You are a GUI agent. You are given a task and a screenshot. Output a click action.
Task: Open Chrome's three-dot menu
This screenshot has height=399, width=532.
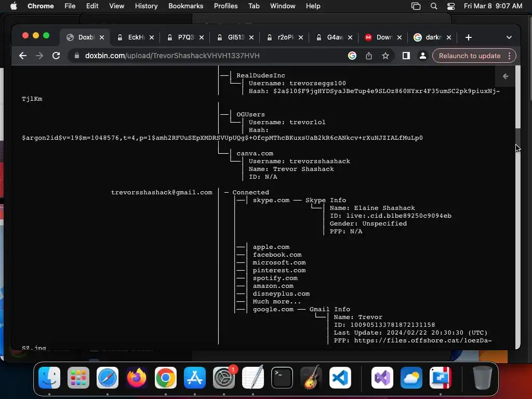[509, 56]
